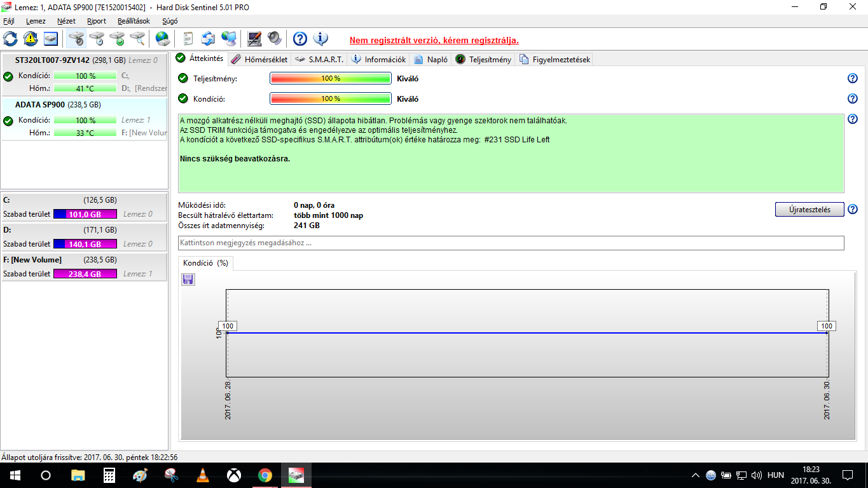Open the notepad report toolbar icon

[188, 39]
